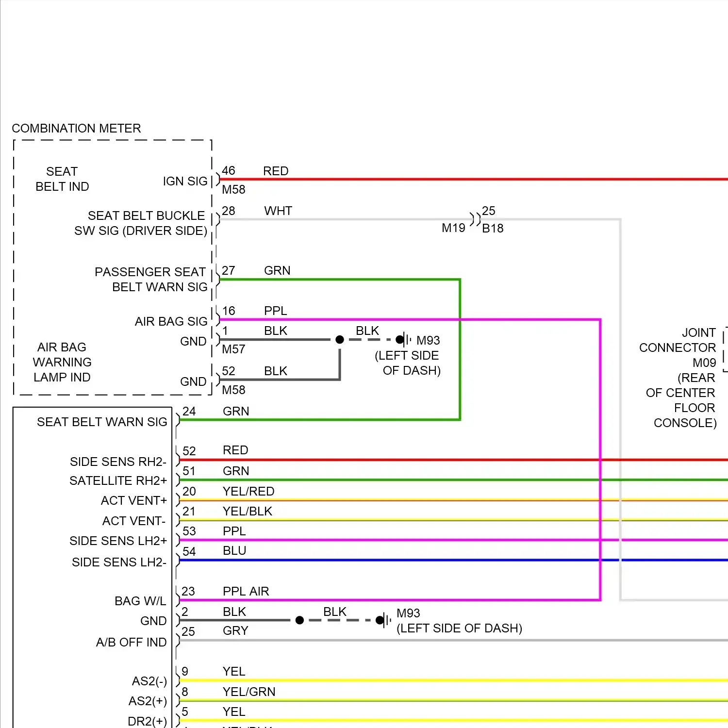Select pin number 54 on the BLU wire
The width and height of the screenshot is (728, 728).
click(189, 551)
